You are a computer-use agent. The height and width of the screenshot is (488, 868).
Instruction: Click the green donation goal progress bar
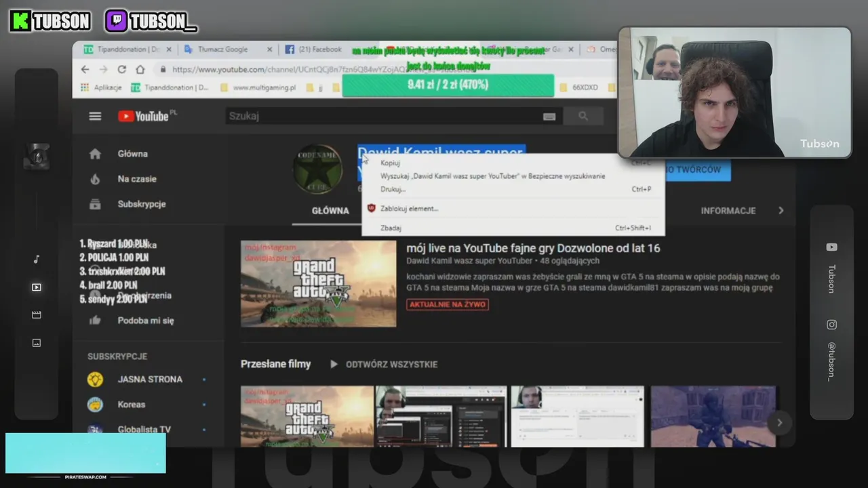click(x=448, y=85)
